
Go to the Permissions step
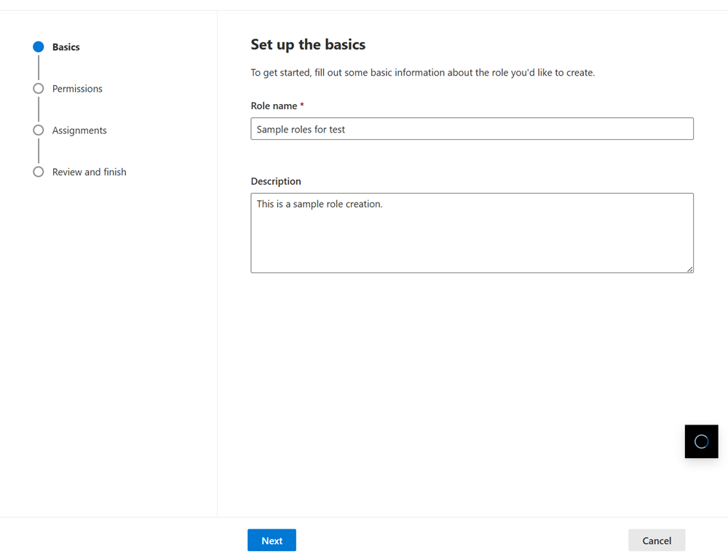tap(77, 89)
